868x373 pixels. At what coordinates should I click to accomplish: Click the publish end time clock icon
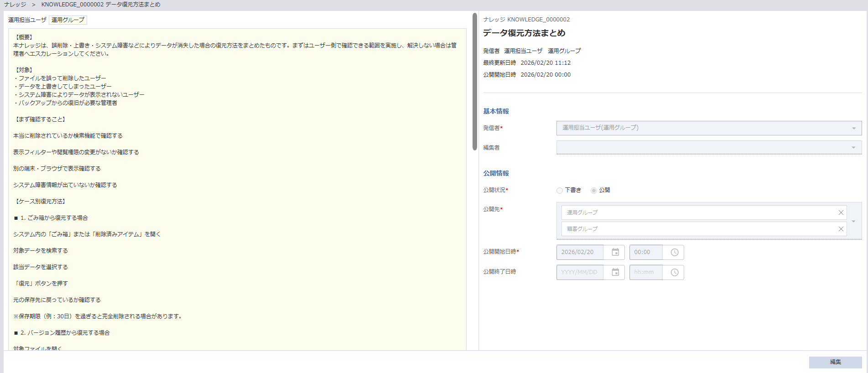pyautogui.click(x=674, y=272)
